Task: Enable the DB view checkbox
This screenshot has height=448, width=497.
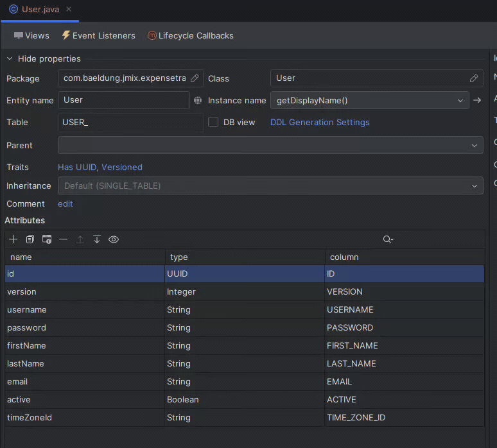Action: click(213, 122)
